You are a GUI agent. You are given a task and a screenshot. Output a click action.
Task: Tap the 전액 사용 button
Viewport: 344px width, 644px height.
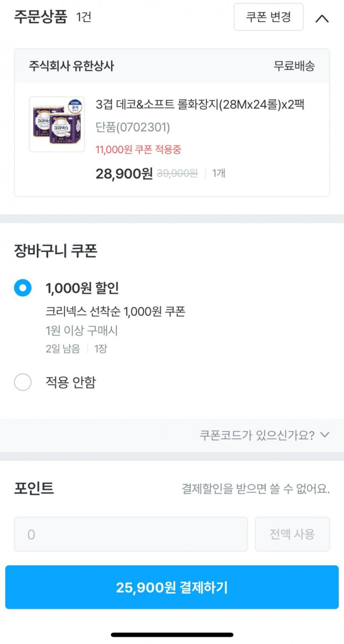pyautogui.click(x=292, y=534)
